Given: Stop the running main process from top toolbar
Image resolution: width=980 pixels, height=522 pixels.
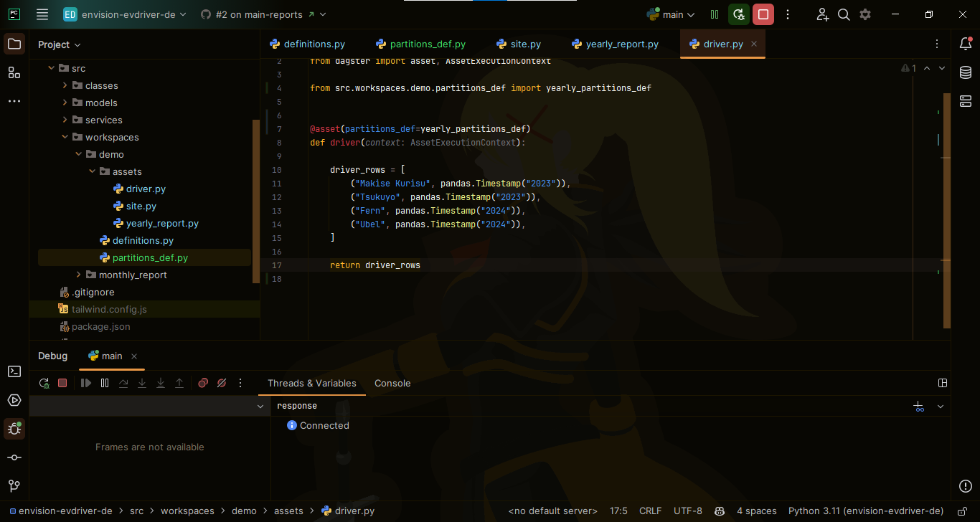Looking at the screenshot, I should coord(763,14).
